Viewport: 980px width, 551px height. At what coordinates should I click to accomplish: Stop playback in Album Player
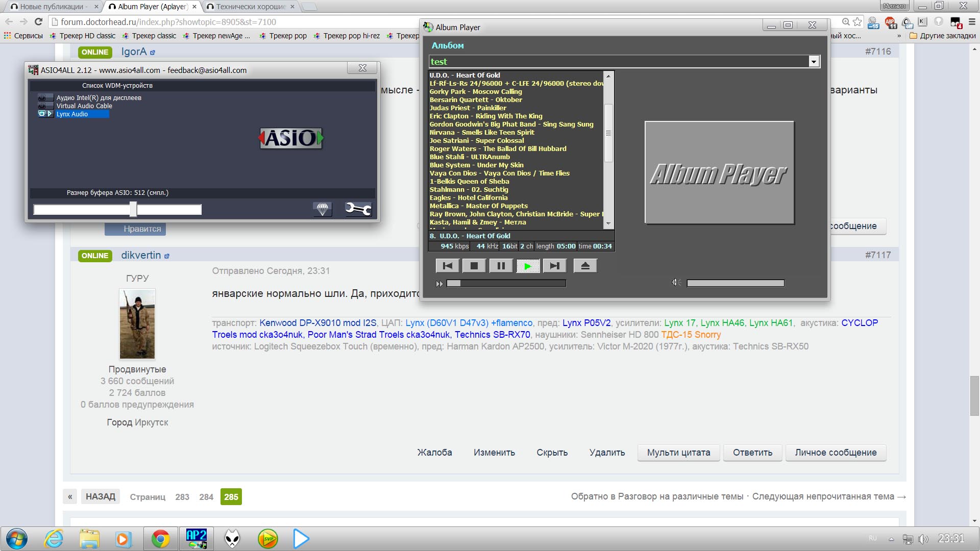[x=474, y=266]
